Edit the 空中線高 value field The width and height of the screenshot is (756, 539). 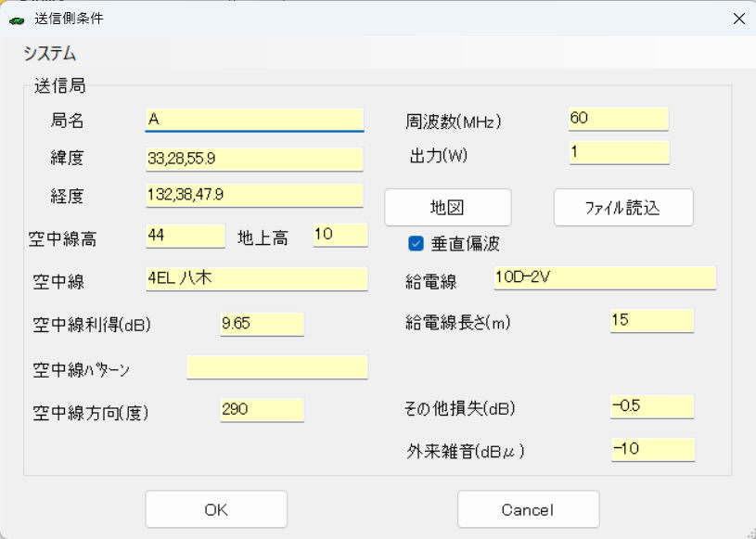[x=185, y=236]
